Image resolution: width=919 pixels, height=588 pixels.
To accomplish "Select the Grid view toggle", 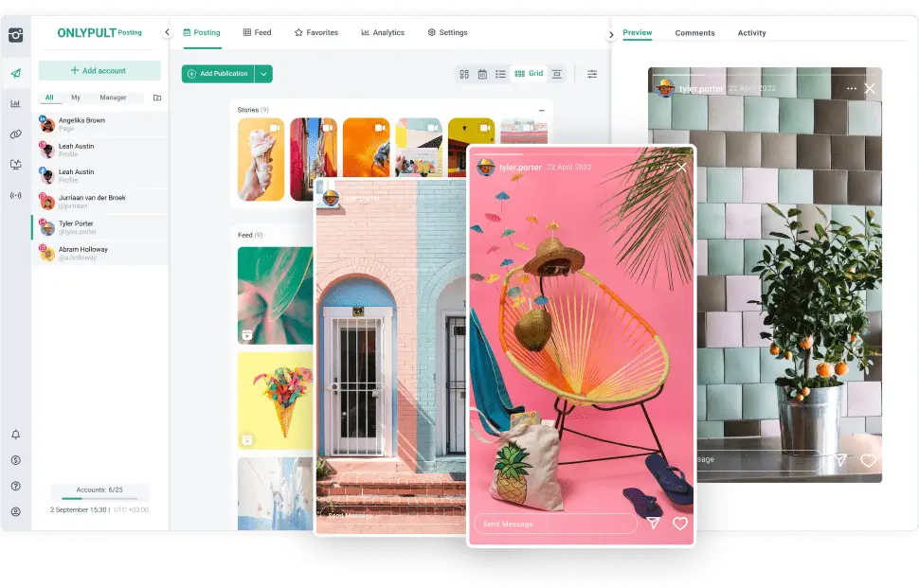I will pos(529,74).
